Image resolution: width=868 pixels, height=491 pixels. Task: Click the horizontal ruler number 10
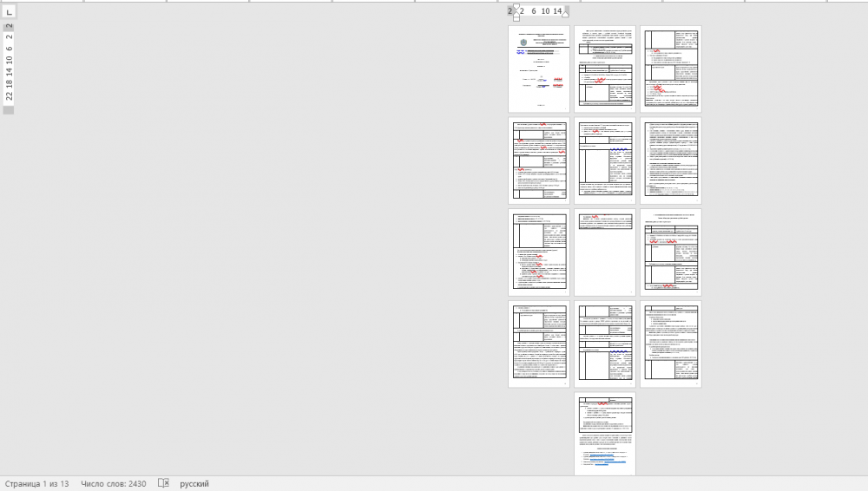pos(545,11)
